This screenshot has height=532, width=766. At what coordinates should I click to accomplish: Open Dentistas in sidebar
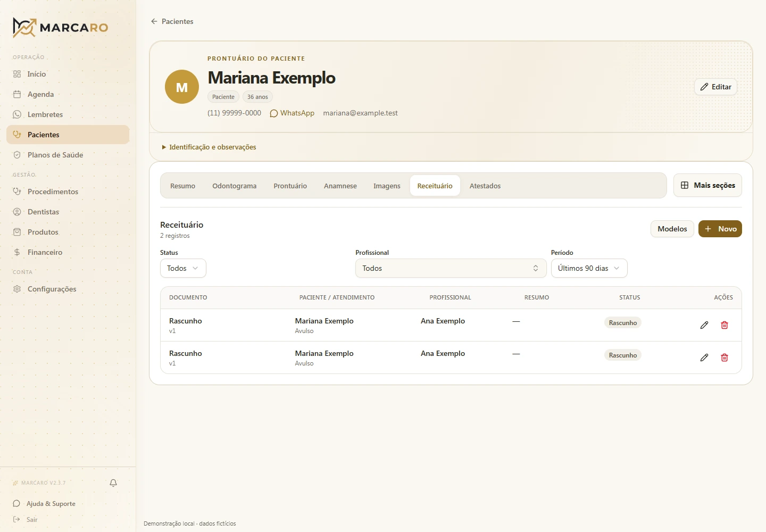[x=68, y=212]
